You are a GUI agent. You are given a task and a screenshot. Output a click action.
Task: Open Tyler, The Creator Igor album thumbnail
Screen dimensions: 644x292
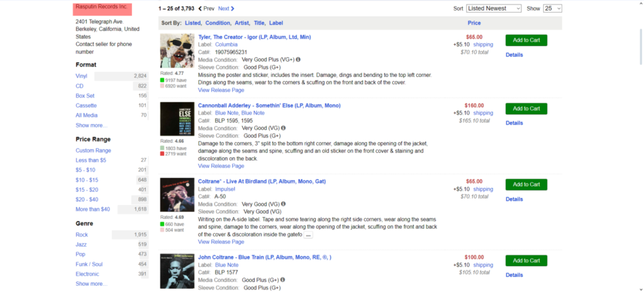(177, 51)
